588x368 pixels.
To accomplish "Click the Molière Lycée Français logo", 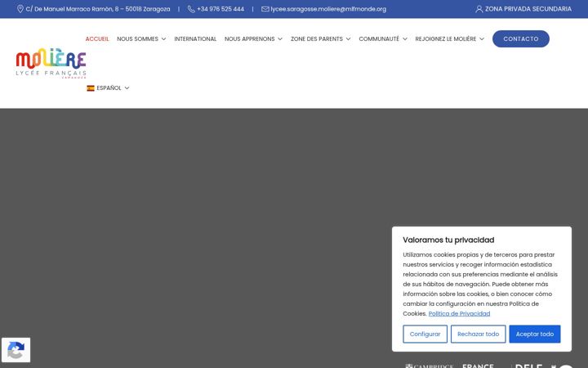I will pos(51,63).
